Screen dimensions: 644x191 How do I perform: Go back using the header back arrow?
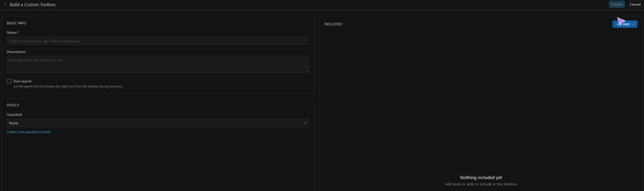pyautogui.click(x=5, y=4)
